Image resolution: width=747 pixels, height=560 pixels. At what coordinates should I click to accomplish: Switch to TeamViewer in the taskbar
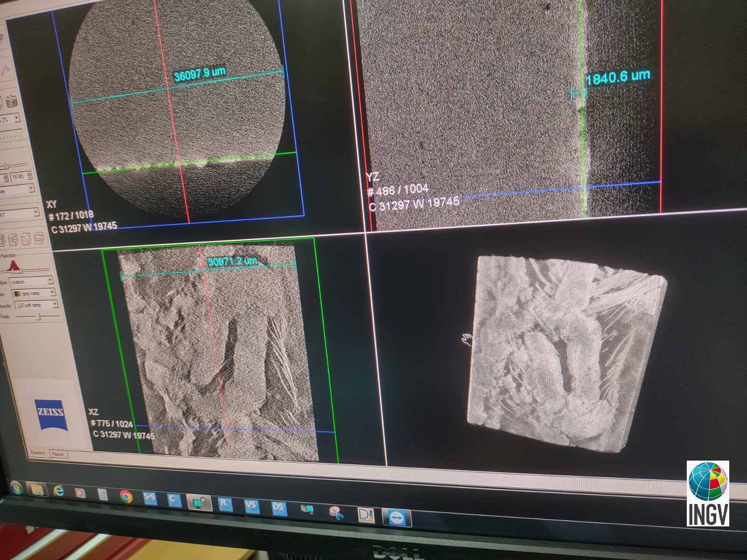397,518
